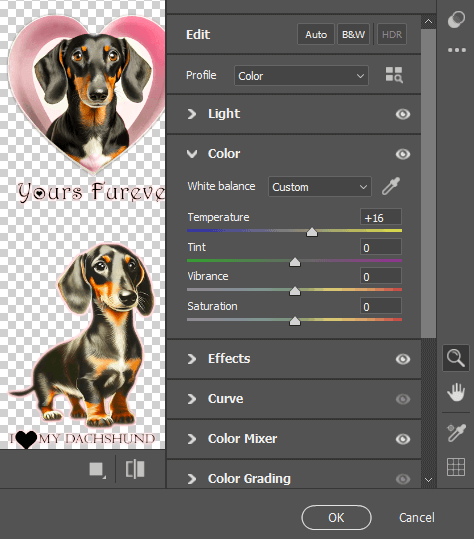Select the Zoom magnifier tool

pos(456,358)
